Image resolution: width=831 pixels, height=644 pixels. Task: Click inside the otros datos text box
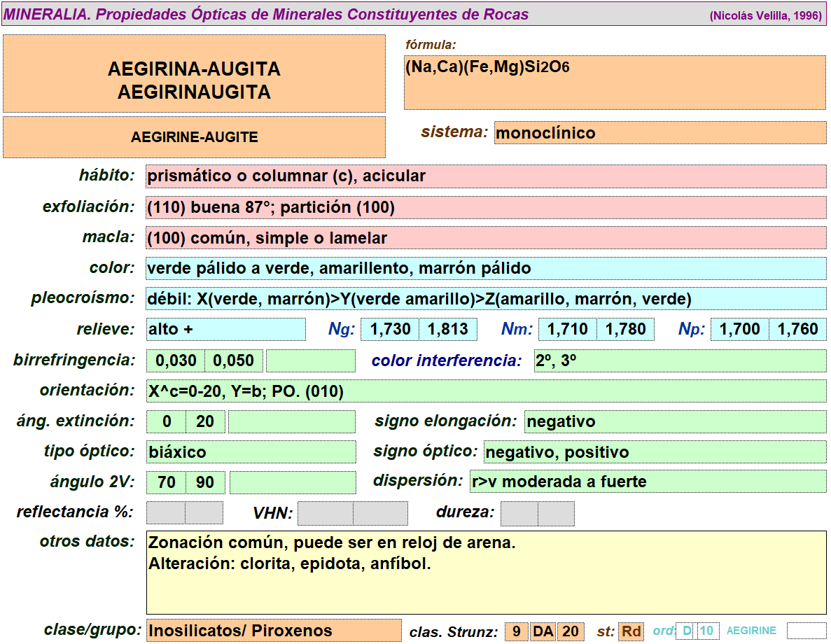point(486,573)
